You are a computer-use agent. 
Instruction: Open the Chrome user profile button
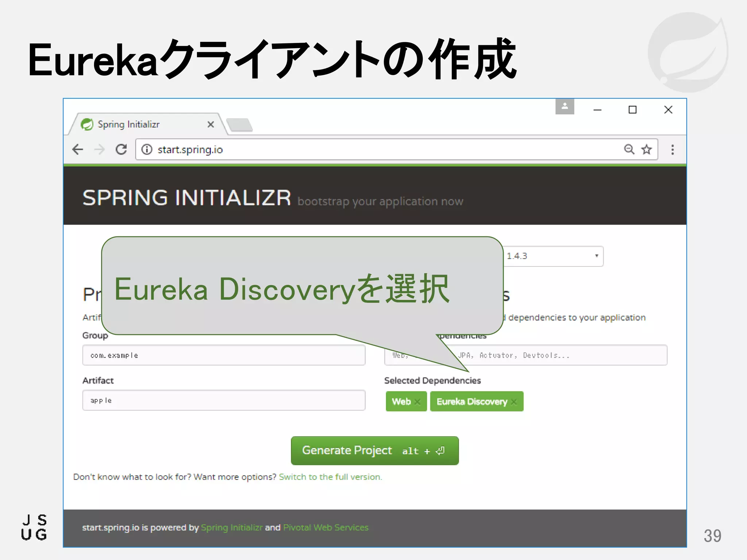(565, 106)
